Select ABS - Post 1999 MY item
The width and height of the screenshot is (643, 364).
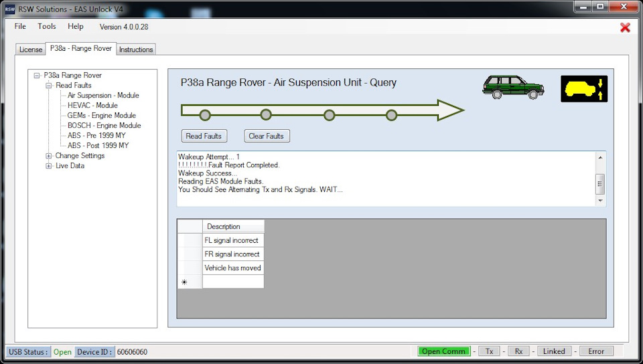click(98, 145)
